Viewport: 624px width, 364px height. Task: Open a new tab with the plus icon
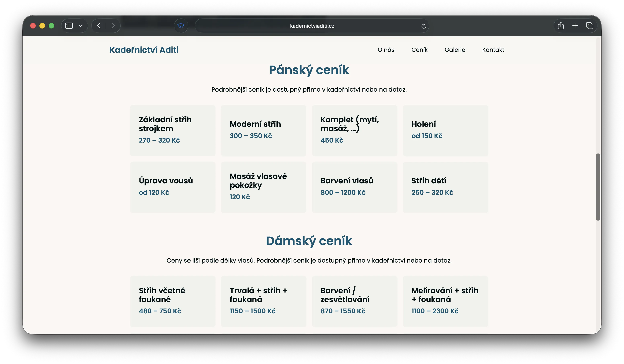click(x=575, y=26)
